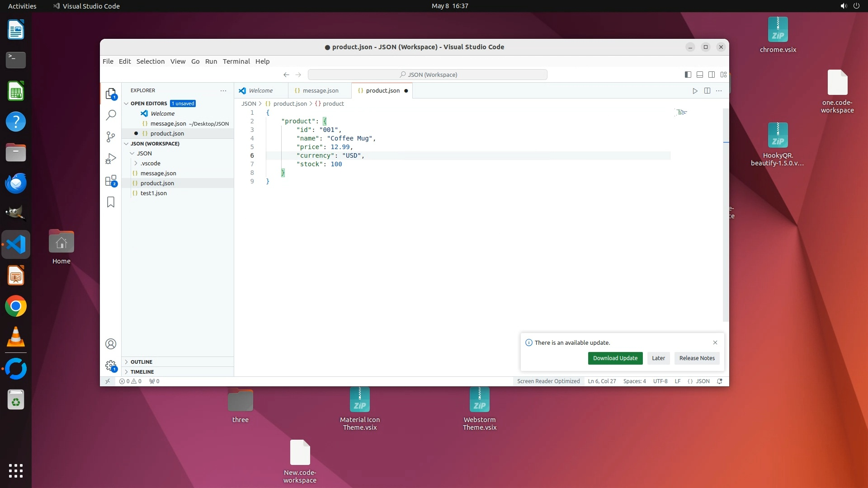Toggle the bottom Panel layout button

(699, 75)
